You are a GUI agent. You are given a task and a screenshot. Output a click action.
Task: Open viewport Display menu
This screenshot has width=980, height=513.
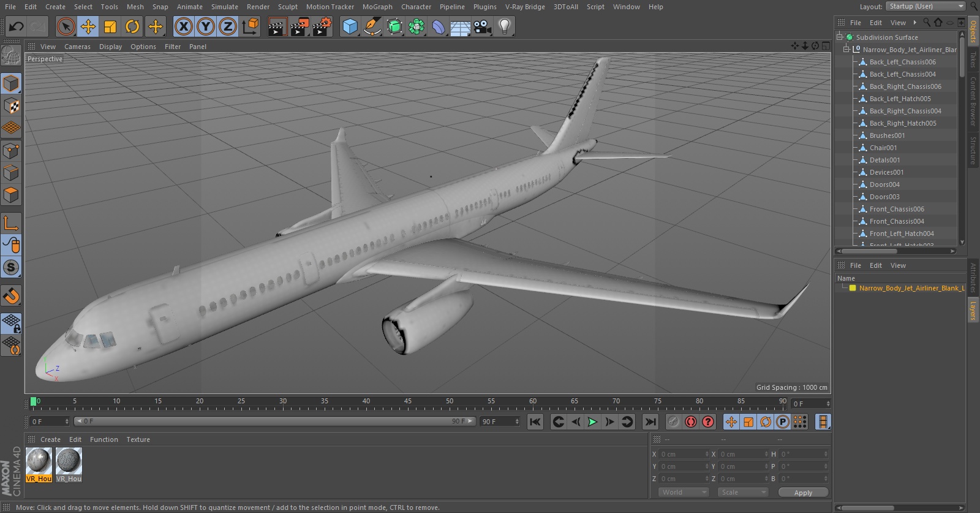[x=110, y=47]
